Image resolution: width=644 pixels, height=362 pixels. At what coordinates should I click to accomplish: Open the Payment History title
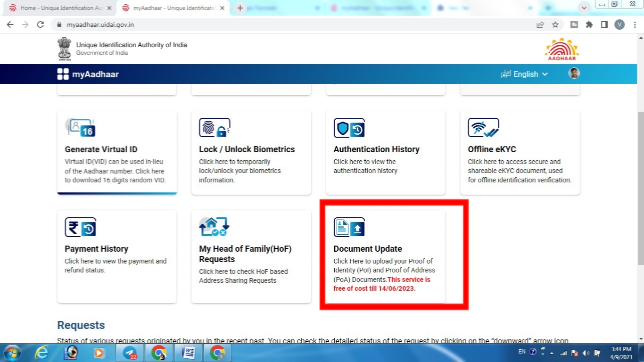point(96,249)
